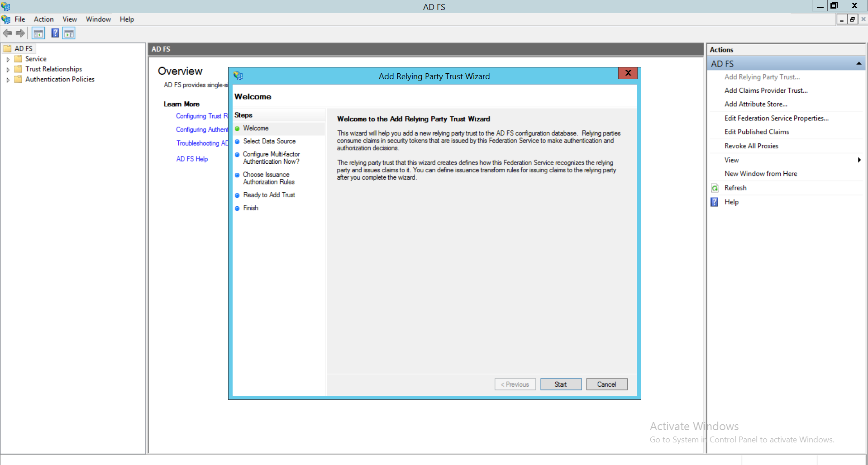The height and width of the screenshot is (465, 868).
Task: Click the Help question-mark toolbar icon
Action: click(55, 33)
